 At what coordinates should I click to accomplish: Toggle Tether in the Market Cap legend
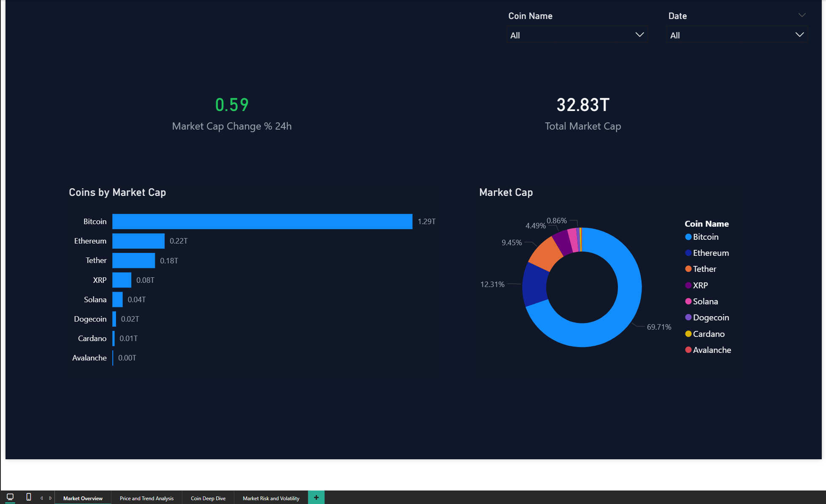coord(704,269)
